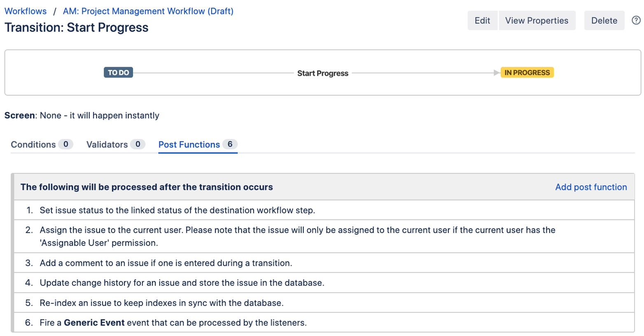
Task: Open the help question mark icon
Action: pos(636,20)
